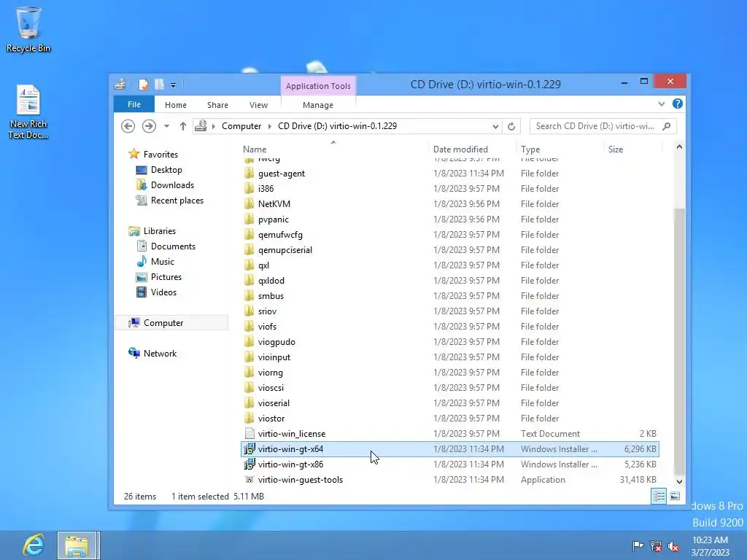Select the virtio-win-gt-x86 installer icon

249,464
